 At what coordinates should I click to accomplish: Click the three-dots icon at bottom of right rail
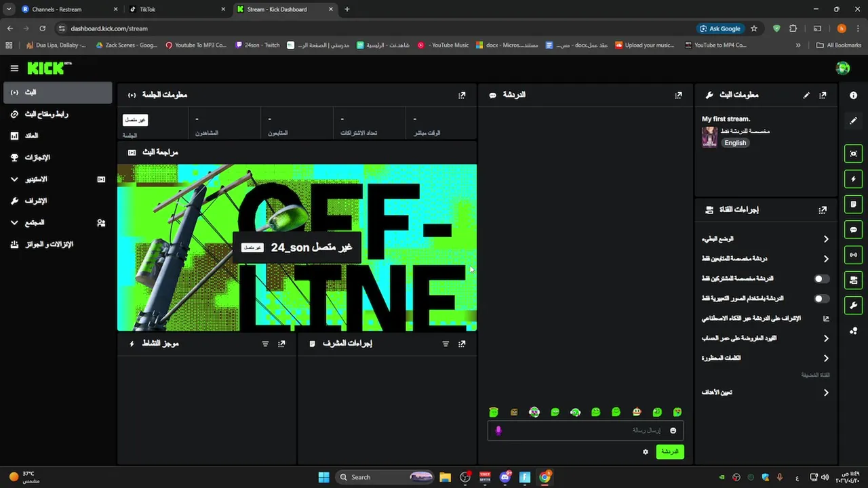(x=853, y=331)
